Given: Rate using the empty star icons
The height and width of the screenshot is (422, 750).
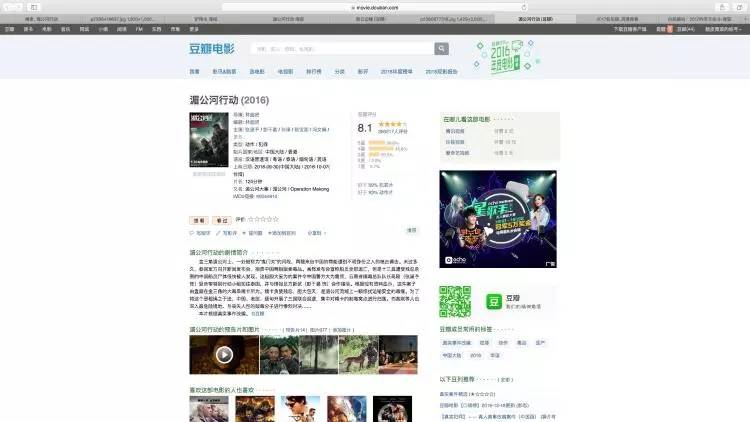Looking at the screenshot, I should pyautogui.click(x=263, y=219).
